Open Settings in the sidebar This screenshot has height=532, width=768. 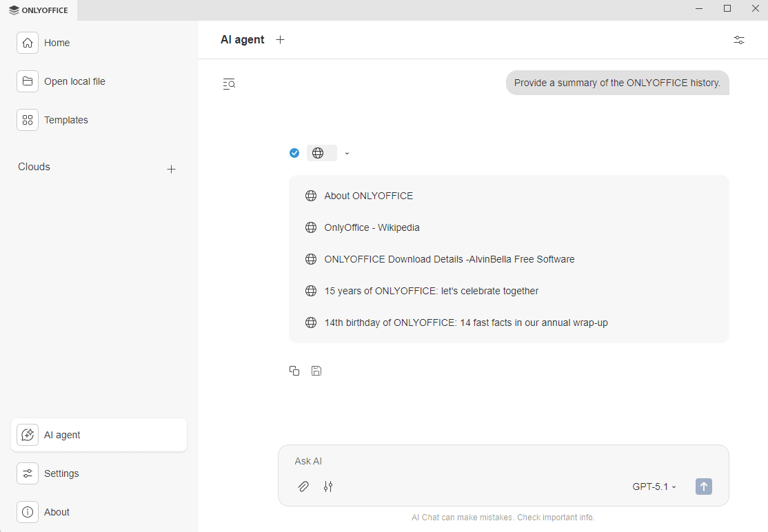(61, 473)
